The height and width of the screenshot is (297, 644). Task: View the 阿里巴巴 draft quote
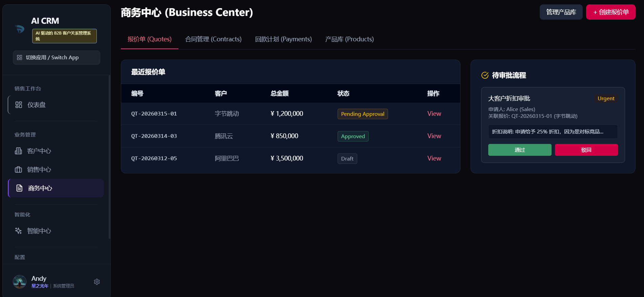point(434,158)
